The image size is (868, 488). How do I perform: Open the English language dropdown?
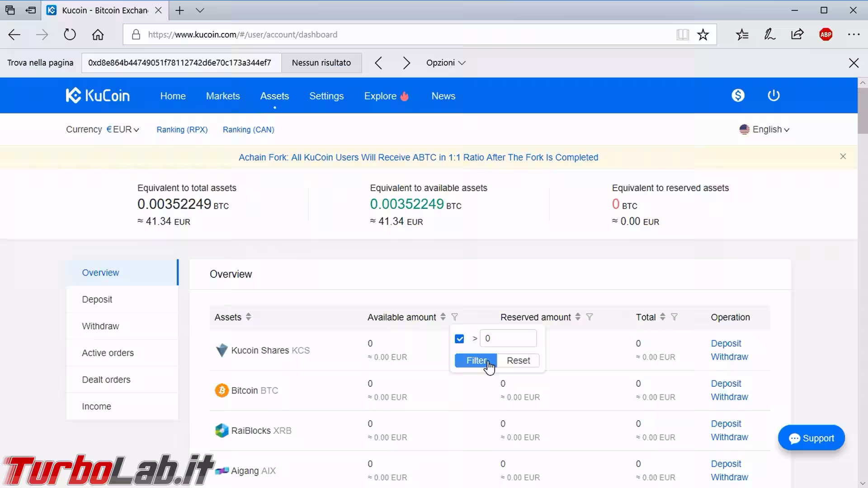pyautogui.click(x=765, y=130)
